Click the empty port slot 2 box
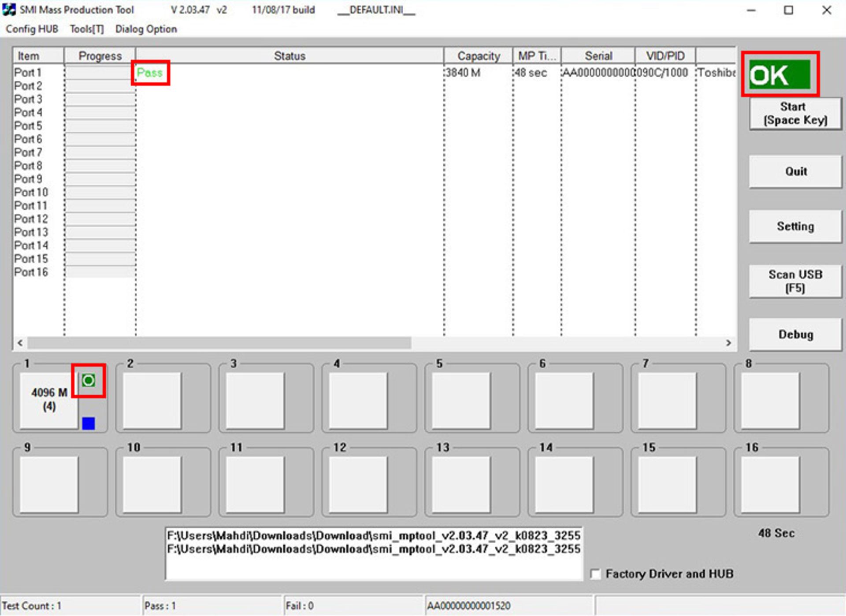 tap(152, 400)
